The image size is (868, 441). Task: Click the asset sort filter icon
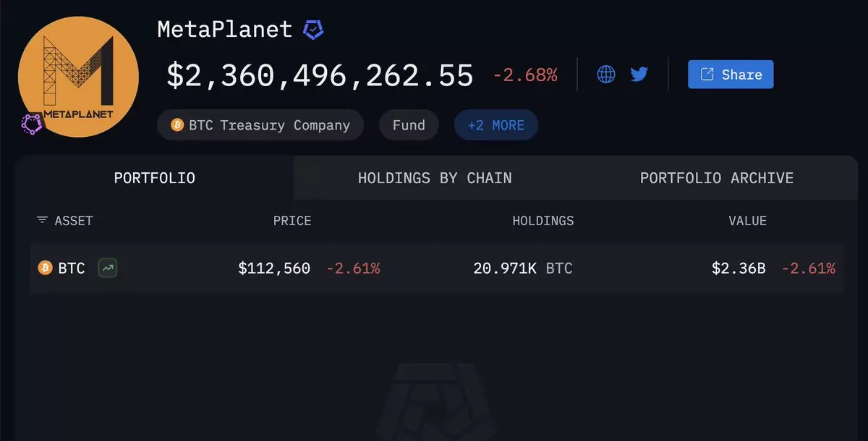42,220
